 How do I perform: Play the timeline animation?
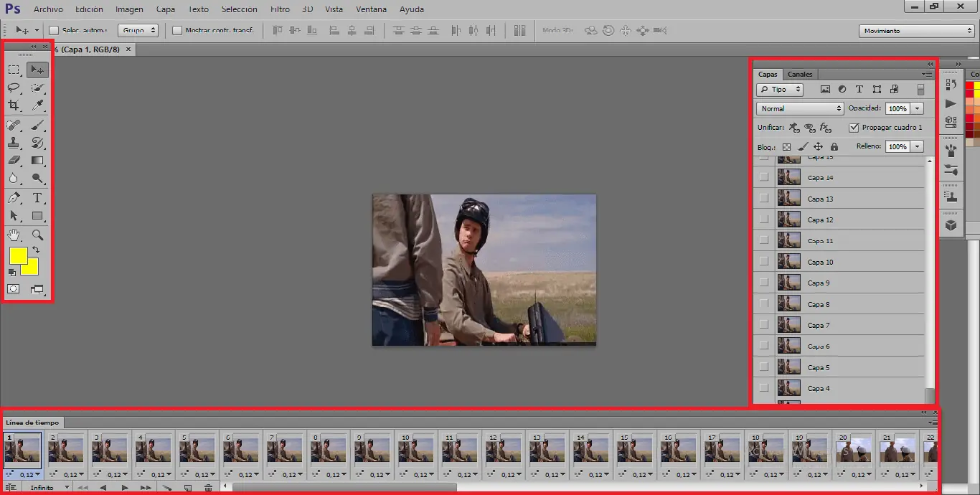tap(125, 488)
